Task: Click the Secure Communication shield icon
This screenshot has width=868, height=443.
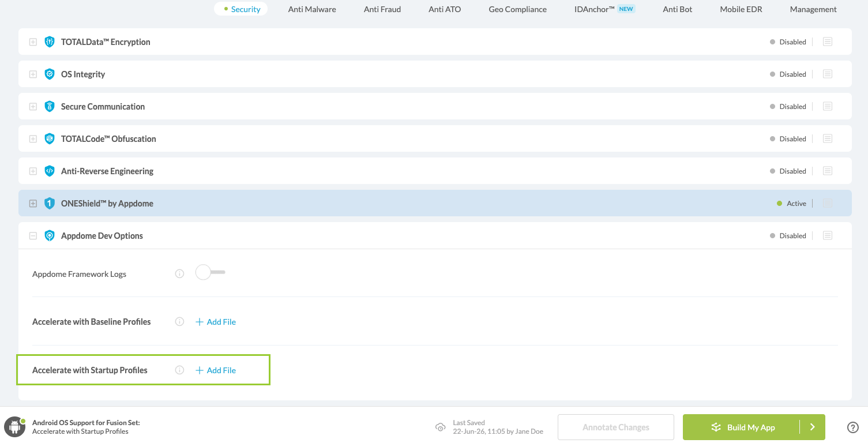Action: point(50,106)
